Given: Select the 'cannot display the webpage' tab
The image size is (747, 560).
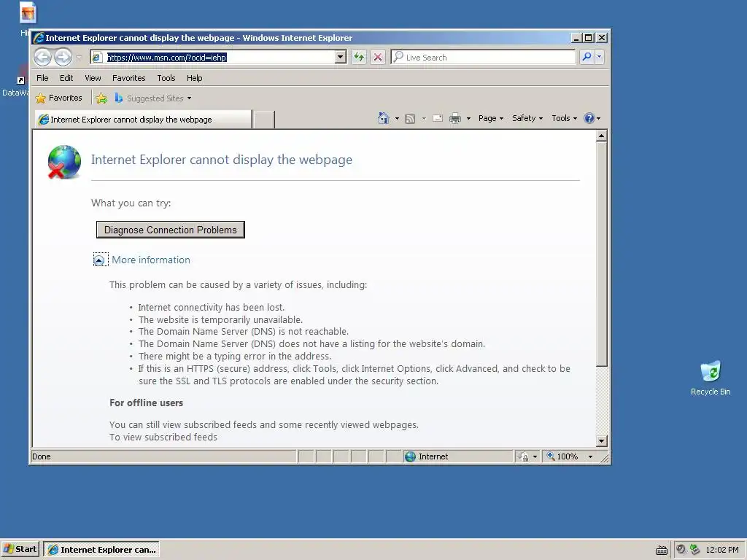Looking at the screenshot, I should (143, 120).
